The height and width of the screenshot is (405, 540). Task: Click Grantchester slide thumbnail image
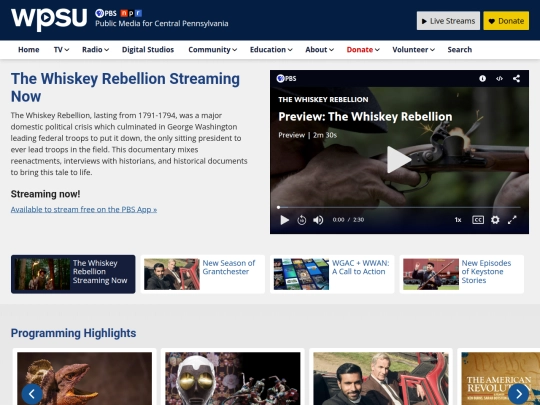coord(172,274)
